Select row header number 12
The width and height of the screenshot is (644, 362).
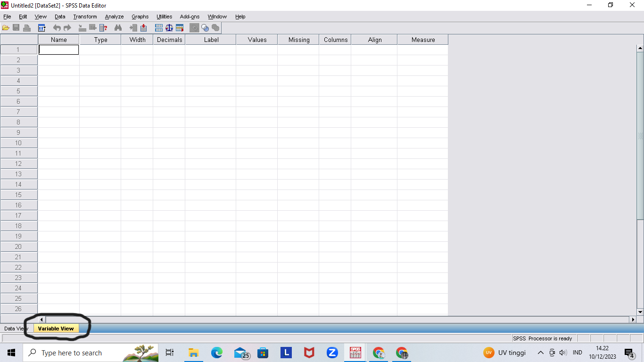(x=19, y=164)
